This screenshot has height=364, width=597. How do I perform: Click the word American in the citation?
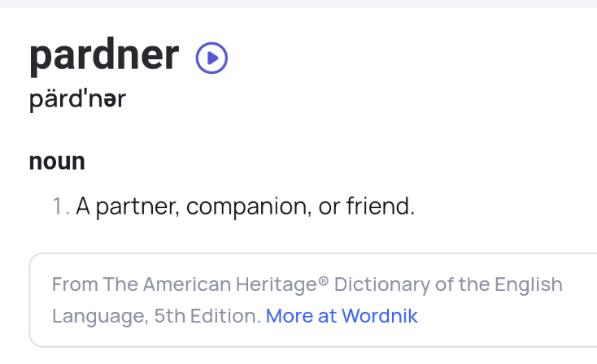point(187,284)
